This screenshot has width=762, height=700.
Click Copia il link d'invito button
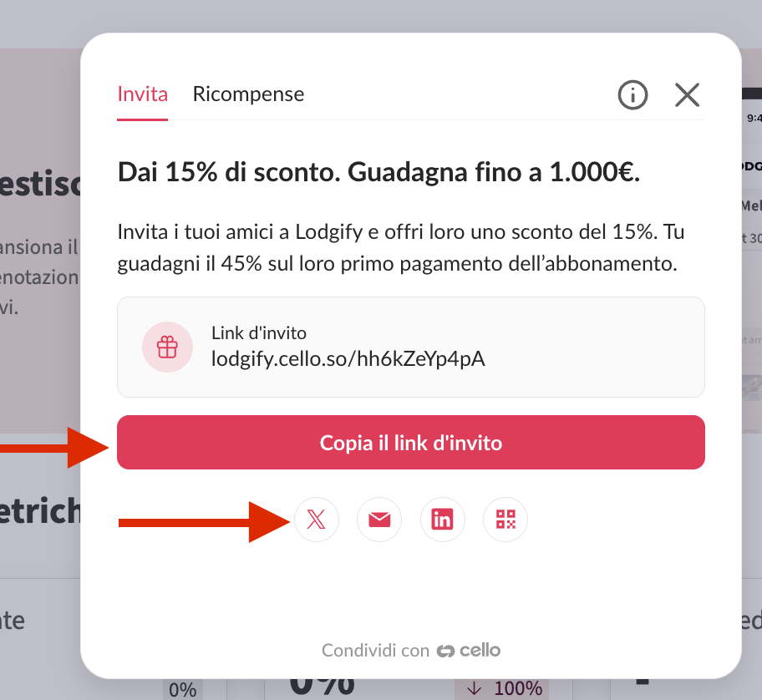(x=410, y=442)
